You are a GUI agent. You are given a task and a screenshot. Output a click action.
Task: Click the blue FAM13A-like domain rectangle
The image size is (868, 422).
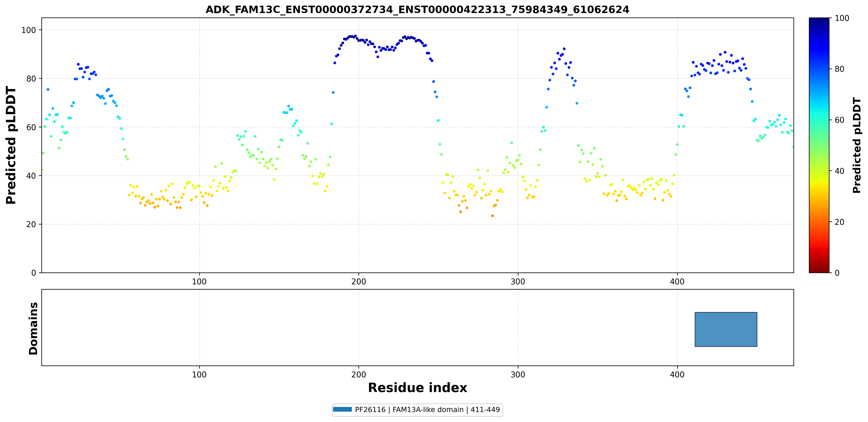click(726, 329)
